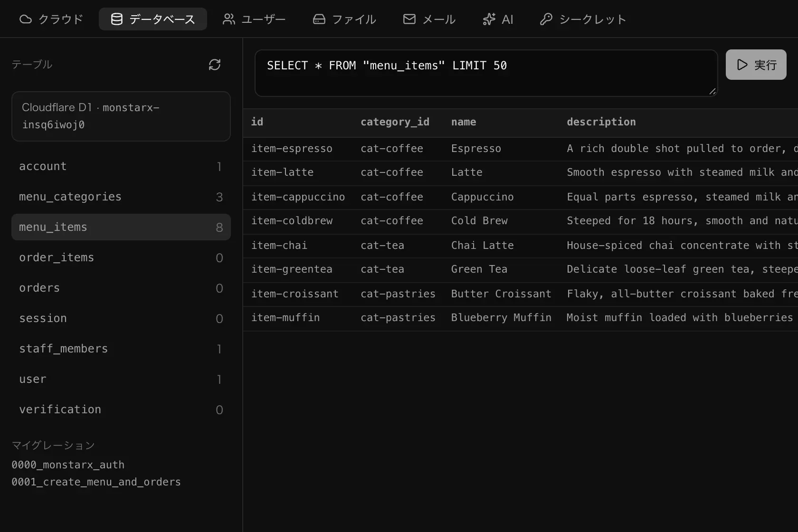This screenshot has height=532, width=798.
Task: Click the cat-tea cell in item-chai row
Action: pos(382,246)
